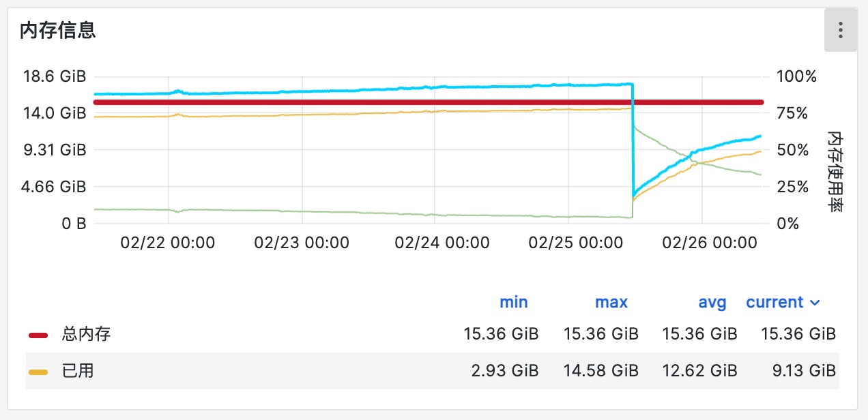Click the current column header
This screenshot has height=420, width=868.
point(775,302)
